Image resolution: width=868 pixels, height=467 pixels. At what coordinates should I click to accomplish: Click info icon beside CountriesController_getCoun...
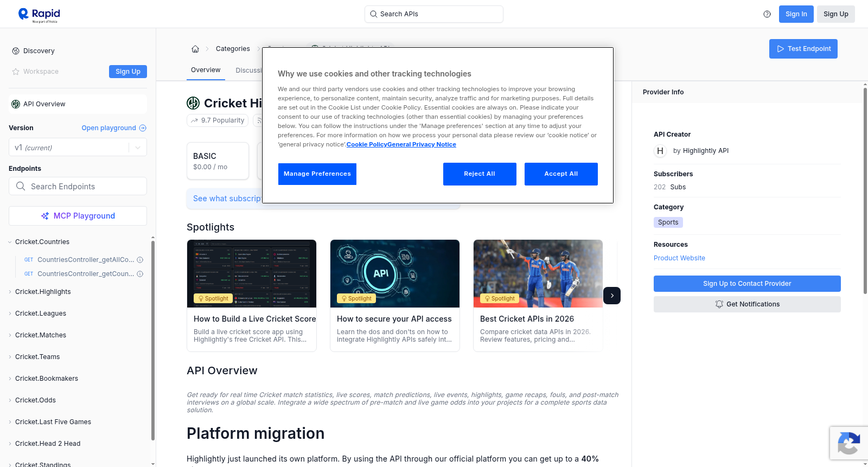140,274
